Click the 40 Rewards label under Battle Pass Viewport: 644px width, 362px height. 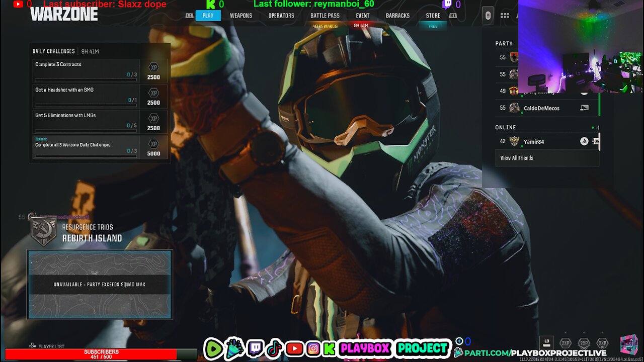point(325,26)
